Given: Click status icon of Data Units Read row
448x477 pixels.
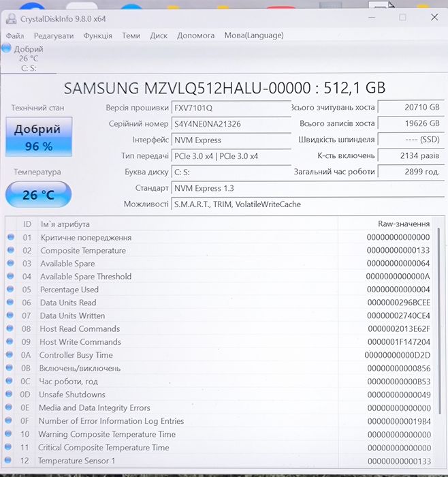Looking at the screenshot, I should point(10,302).
